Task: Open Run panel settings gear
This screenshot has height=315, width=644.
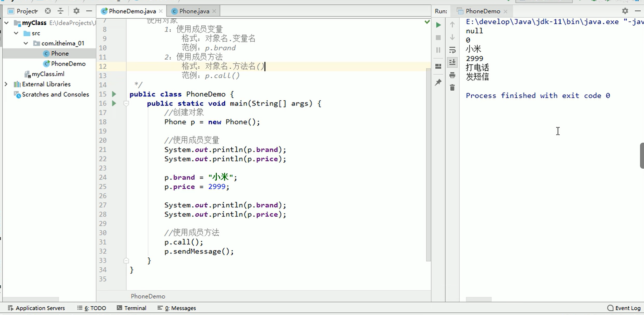Action: pyautogui.click(x=625, y=11)
